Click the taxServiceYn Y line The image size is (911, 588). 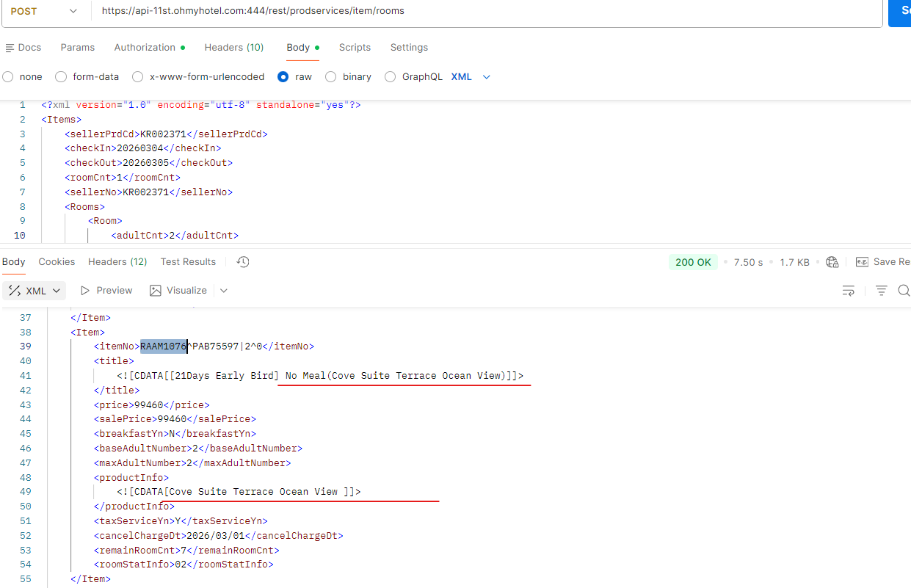(181, 521)
